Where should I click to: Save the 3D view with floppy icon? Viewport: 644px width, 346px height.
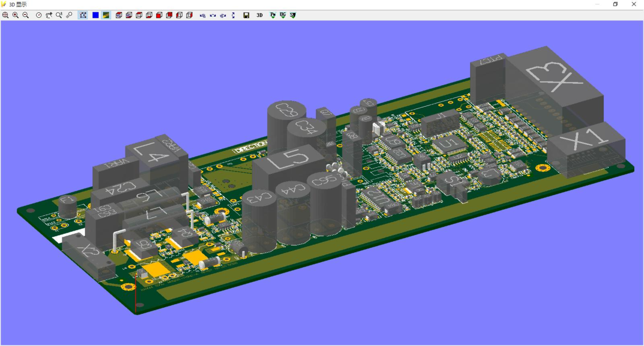pyautogui.click(x=246, y=15)
